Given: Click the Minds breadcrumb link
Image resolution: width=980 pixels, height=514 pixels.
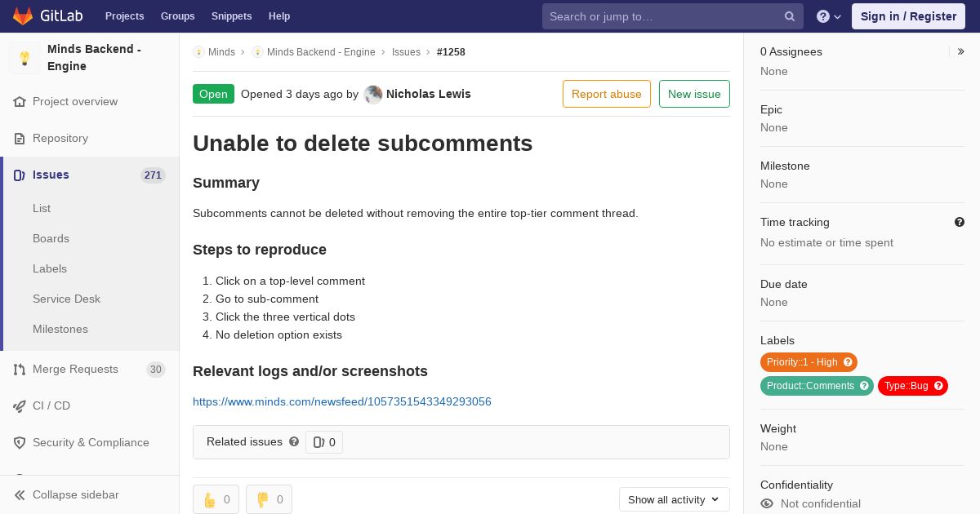Looking at the screenshot, I should tap(221, 52).
